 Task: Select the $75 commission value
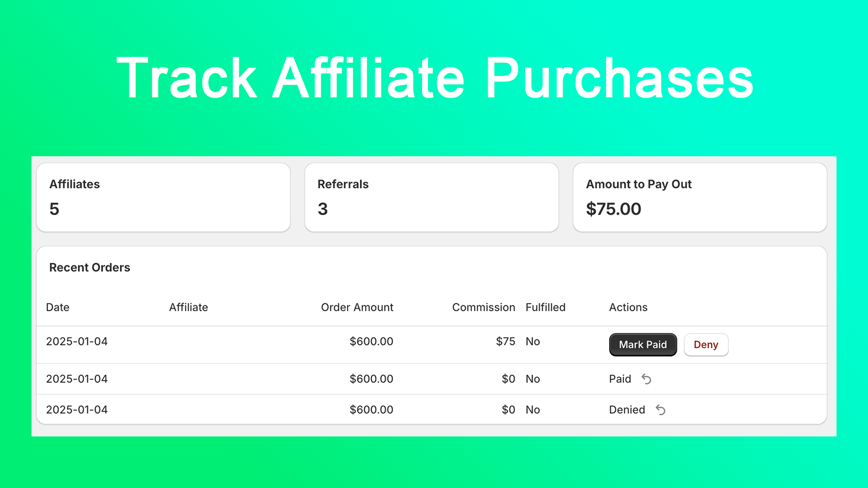pos(505,342)
